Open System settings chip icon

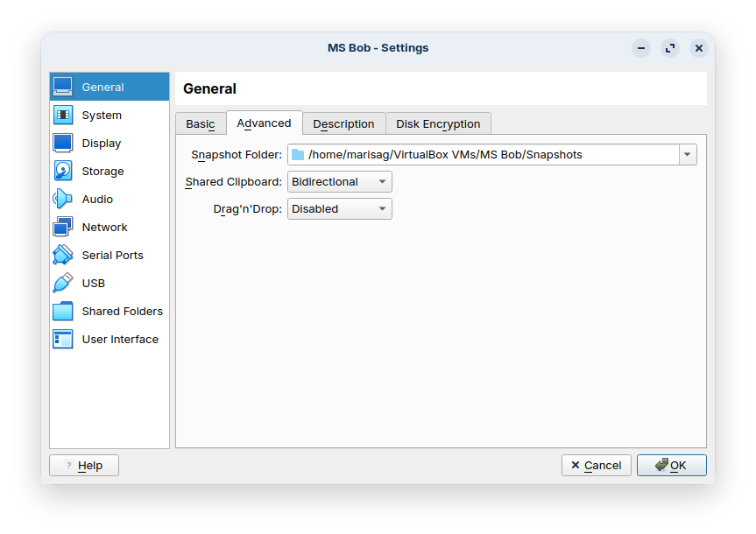[63, 115]
